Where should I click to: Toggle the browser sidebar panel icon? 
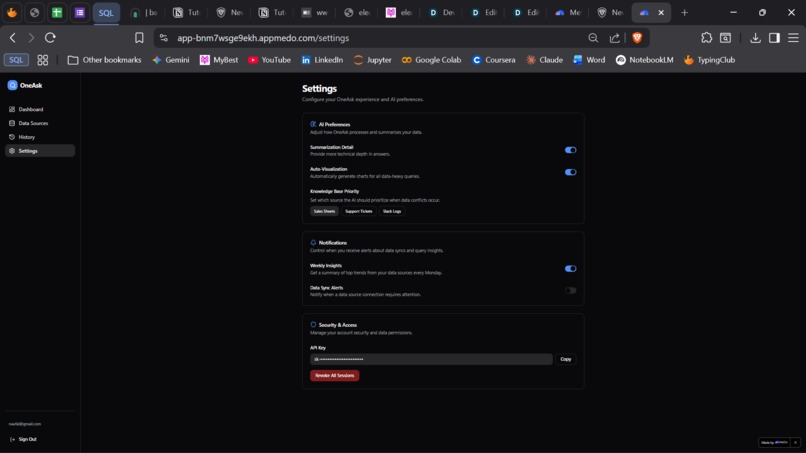(x=774, y=38)
